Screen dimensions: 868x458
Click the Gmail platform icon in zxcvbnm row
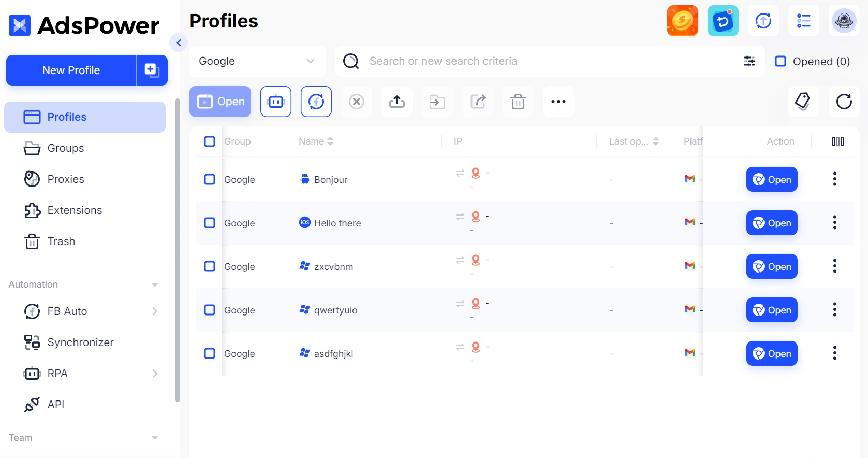coord(690,266)
